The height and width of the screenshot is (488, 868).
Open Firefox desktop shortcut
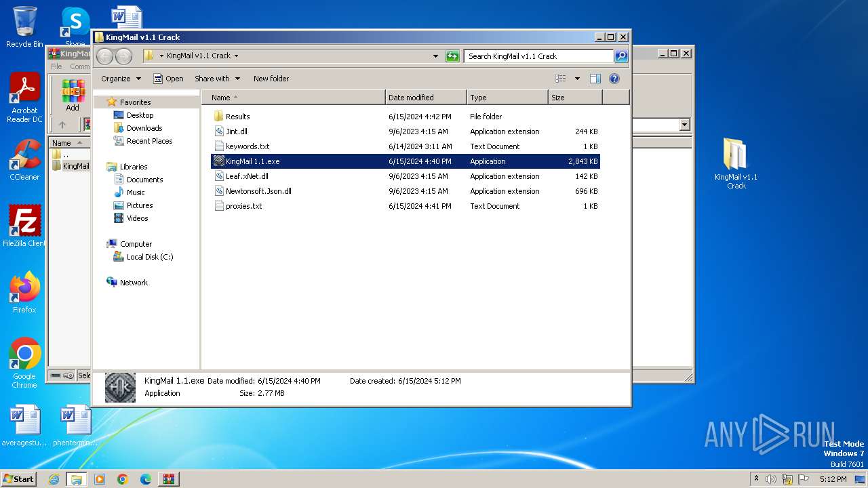pyautogui.click(x=24, y=292)
